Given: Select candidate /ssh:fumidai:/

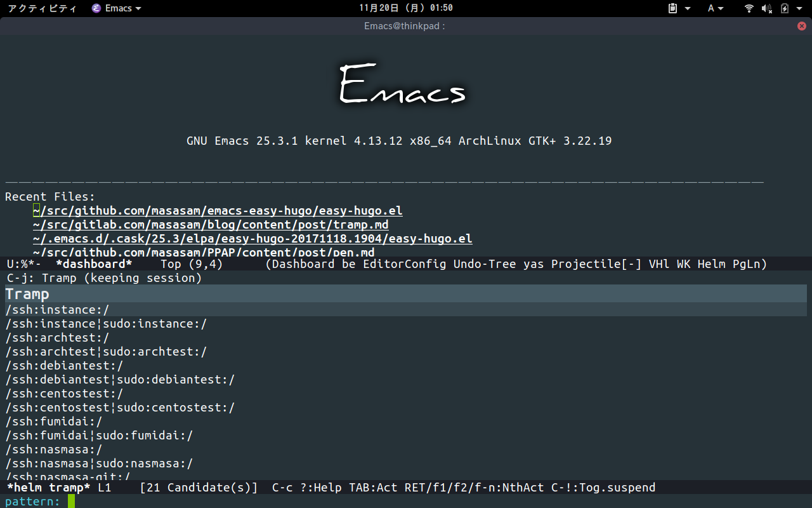Looking at the screenshot, I should pyautogui.click(x=54, y=422).
